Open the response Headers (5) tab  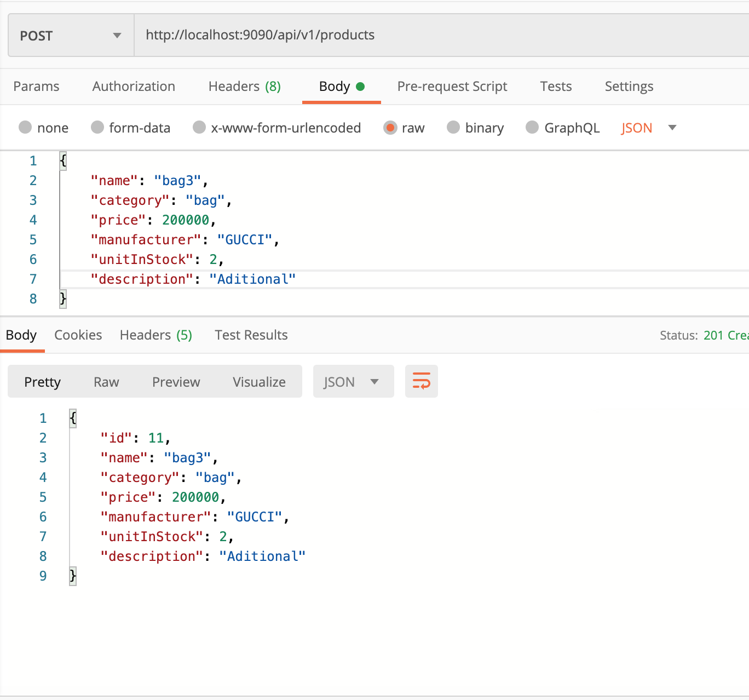click(156, 335)
